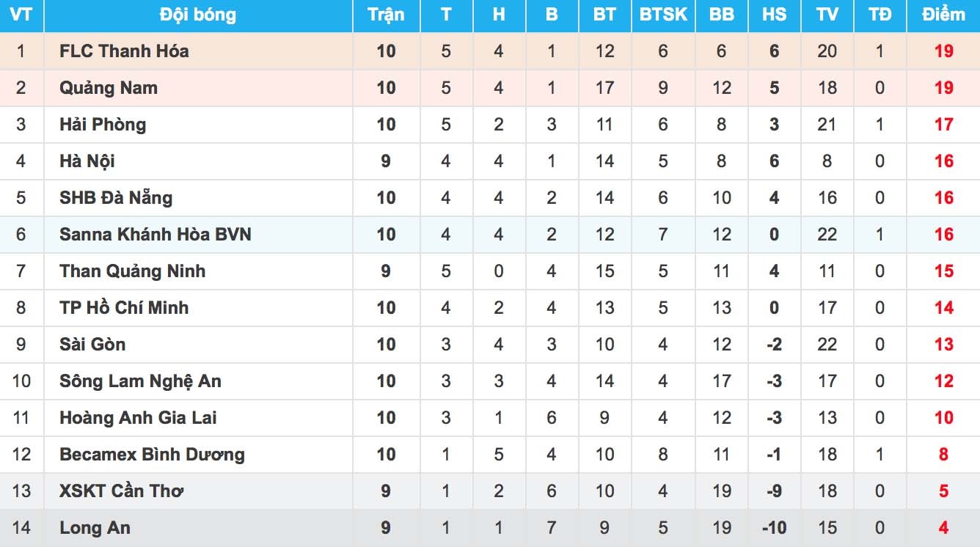Click Sông Lam Nghệ An team name

[x=140, y=381]
